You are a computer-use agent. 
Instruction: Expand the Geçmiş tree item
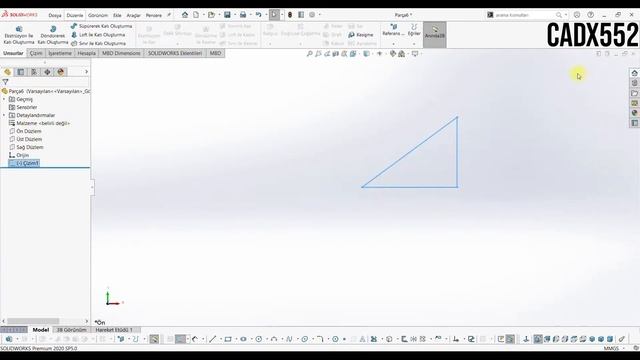point(4,99)
